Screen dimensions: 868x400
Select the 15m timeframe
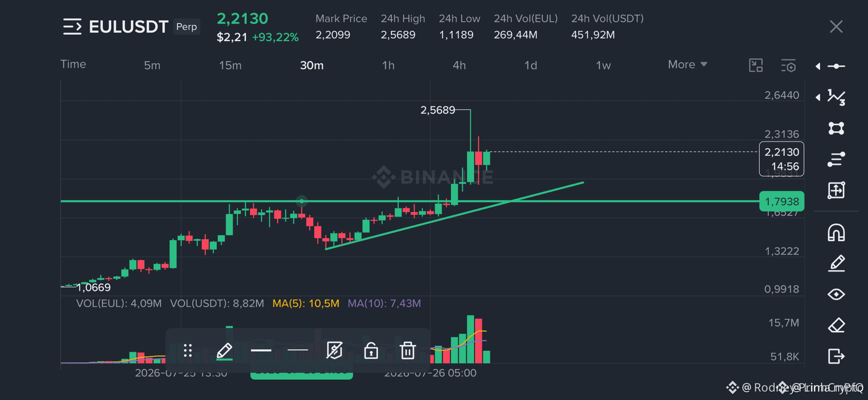coord(230,65)
